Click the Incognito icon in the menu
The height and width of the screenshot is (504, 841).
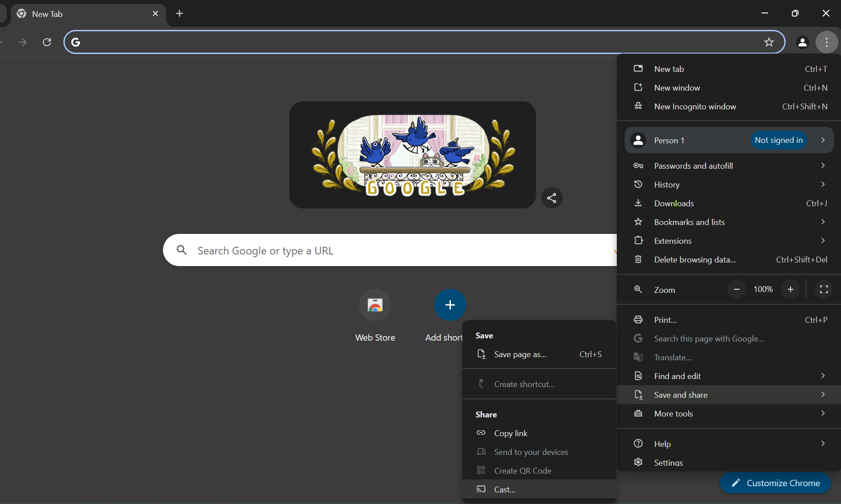(x=638, y=106)
